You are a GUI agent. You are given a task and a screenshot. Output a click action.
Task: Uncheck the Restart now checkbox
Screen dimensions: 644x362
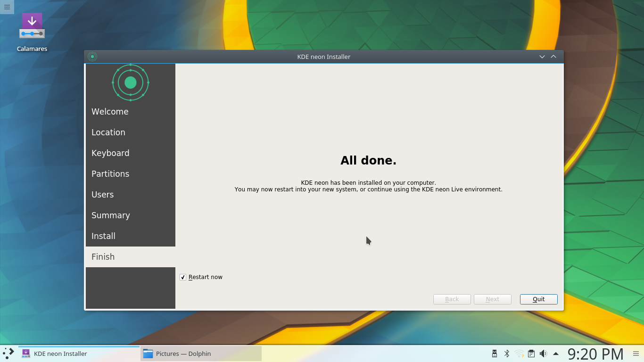coord(183,277)
